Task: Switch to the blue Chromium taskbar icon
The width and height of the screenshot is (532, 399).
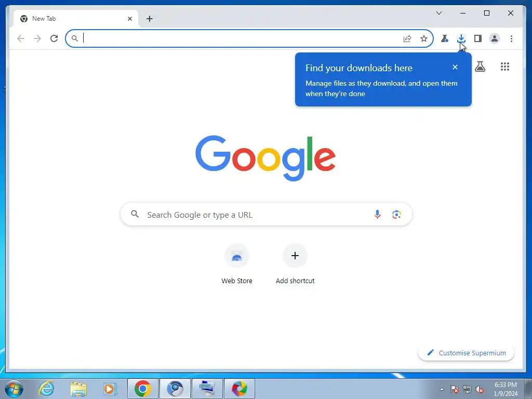Action: (x=175, y=389)
